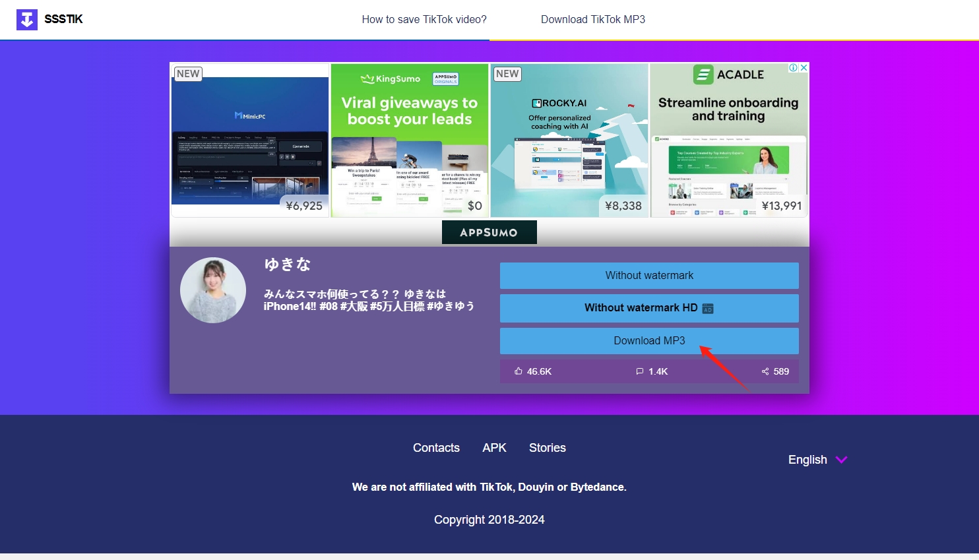
Task: Click the ad info icon
Action: point(794,68)
